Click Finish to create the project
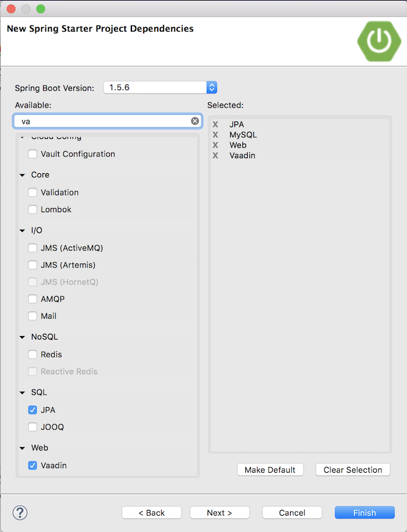407x532 pixels. pyautogui.click(x=365, y=513)
